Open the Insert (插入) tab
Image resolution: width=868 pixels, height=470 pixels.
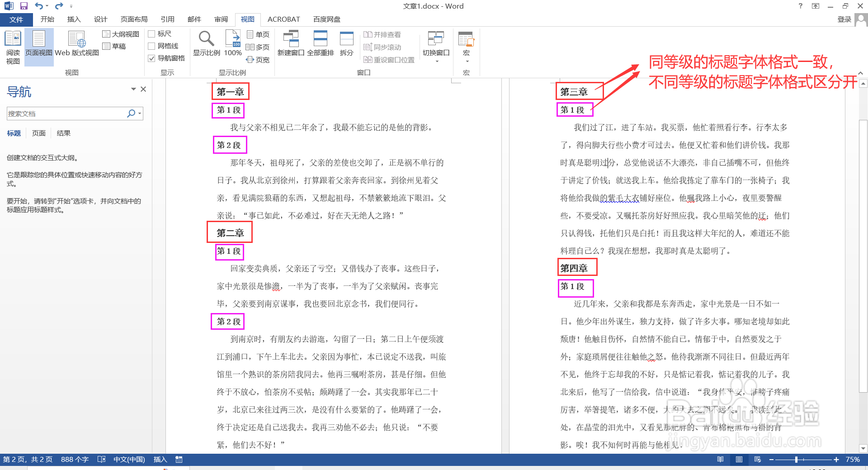click(x=74, y=19)
